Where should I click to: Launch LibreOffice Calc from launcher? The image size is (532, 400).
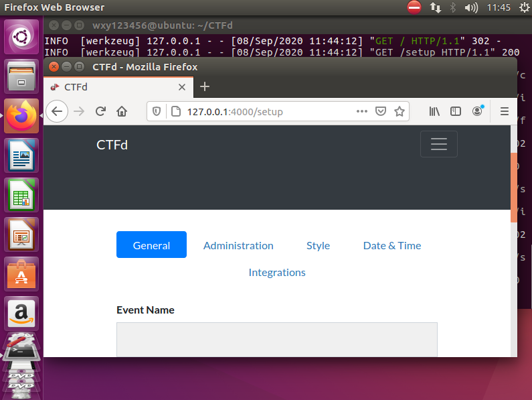pos(21,195)
